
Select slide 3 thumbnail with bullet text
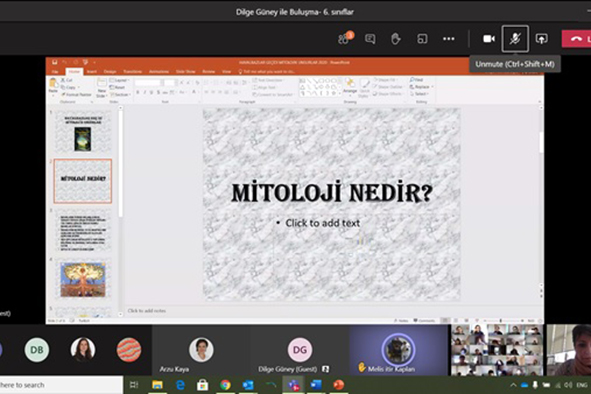(83, 231)
